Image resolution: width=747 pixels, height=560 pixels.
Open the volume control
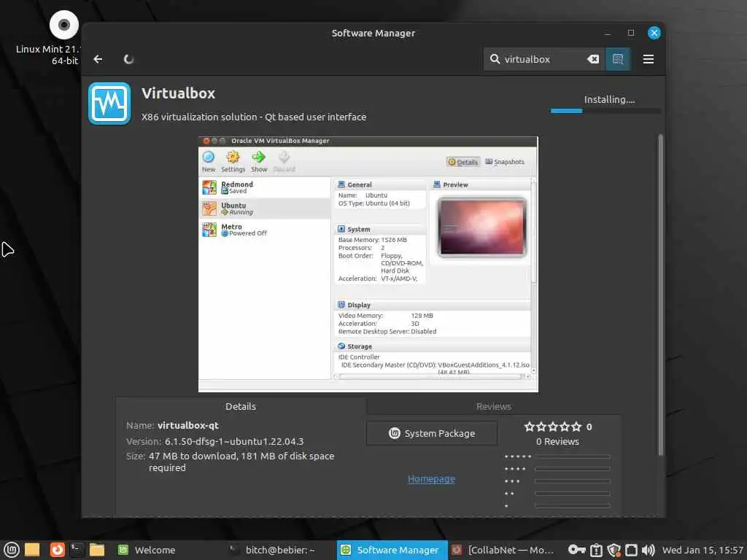649,551
